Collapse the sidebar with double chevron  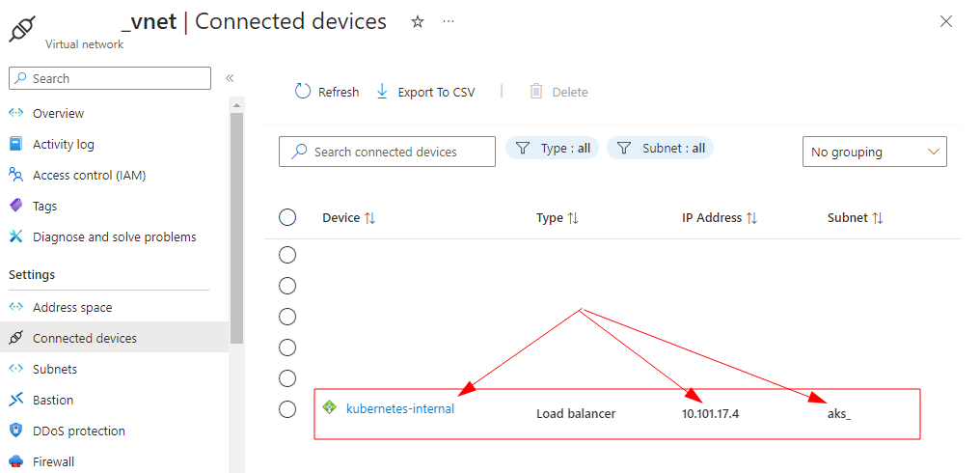[230, 78]
